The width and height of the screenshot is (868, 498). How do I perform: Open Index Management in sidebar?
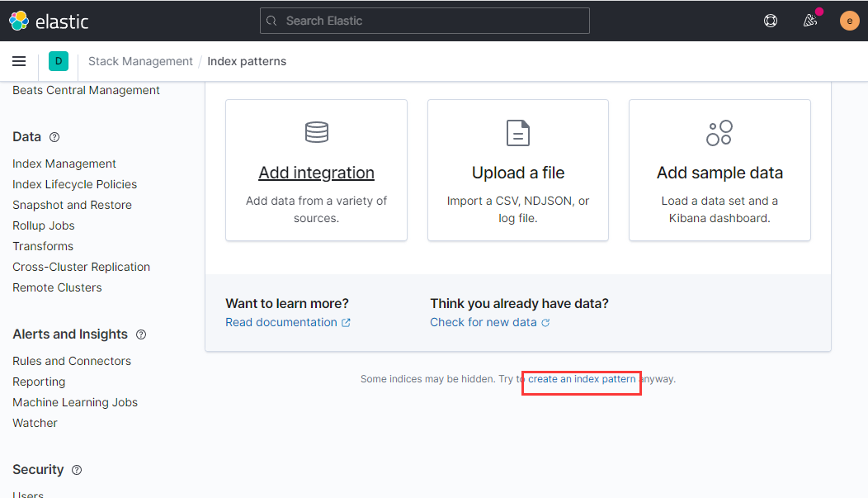(x=64, y=164)
